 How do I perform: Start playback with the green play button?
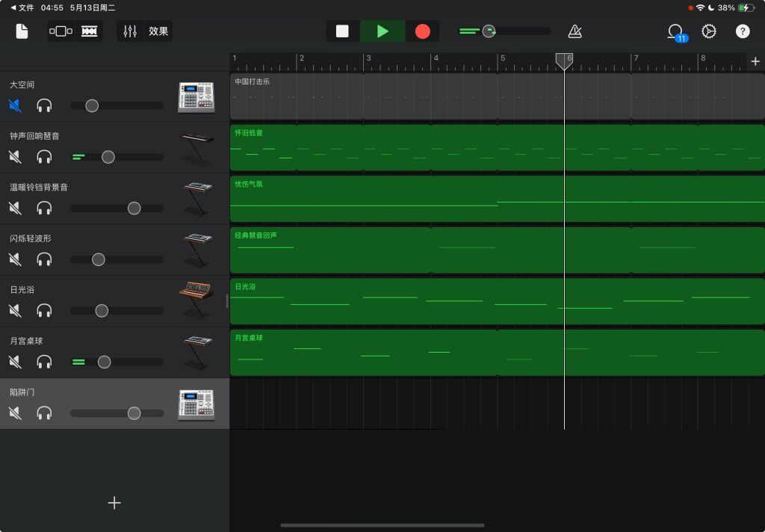pos(383,31)
